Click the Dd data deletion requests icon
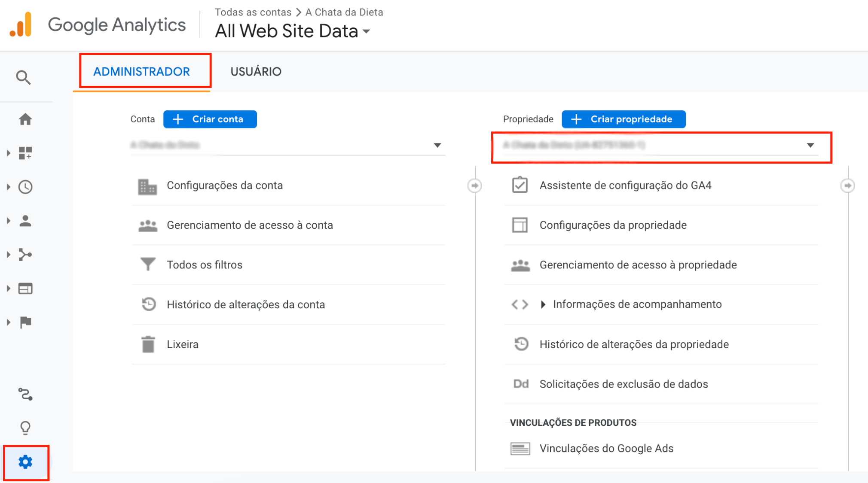 click(521, 384)
